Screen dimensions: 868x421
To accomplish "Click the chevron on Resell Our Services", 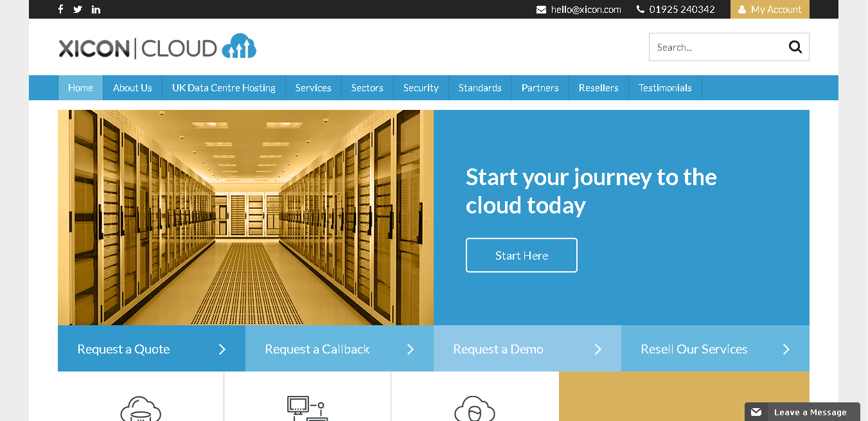I will coord(786,349).
